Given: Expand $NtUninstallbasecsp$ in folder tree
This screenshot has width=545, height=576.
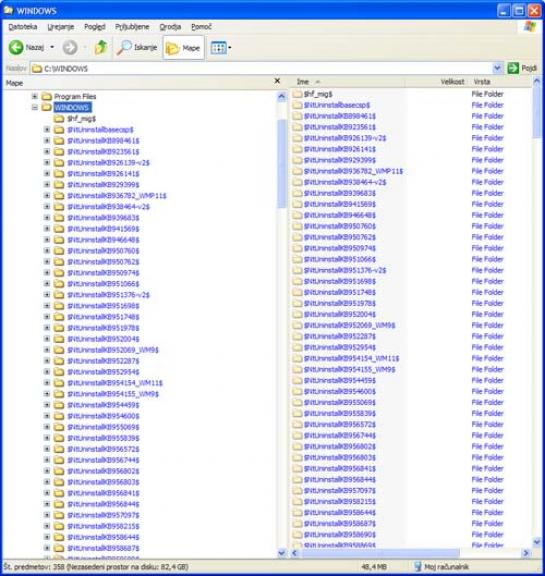Looking at the screenshot, I should (x=47, y=129).
